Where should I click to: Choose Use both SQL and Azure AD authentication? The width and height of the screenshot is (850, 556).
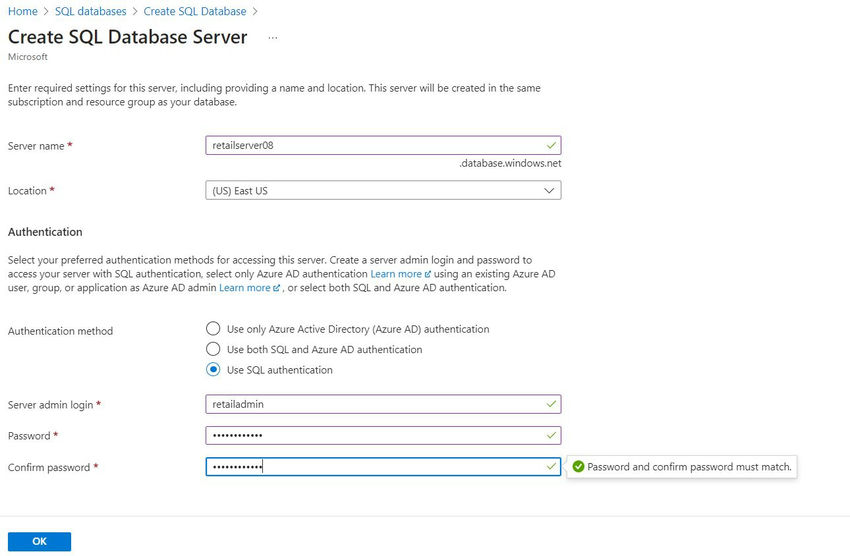pos(212,349)
